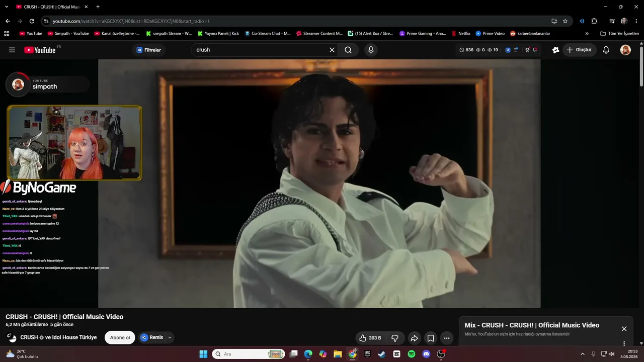Open Mix playlist options three dots
Screen dimensions: 644x362
[624, 343]
